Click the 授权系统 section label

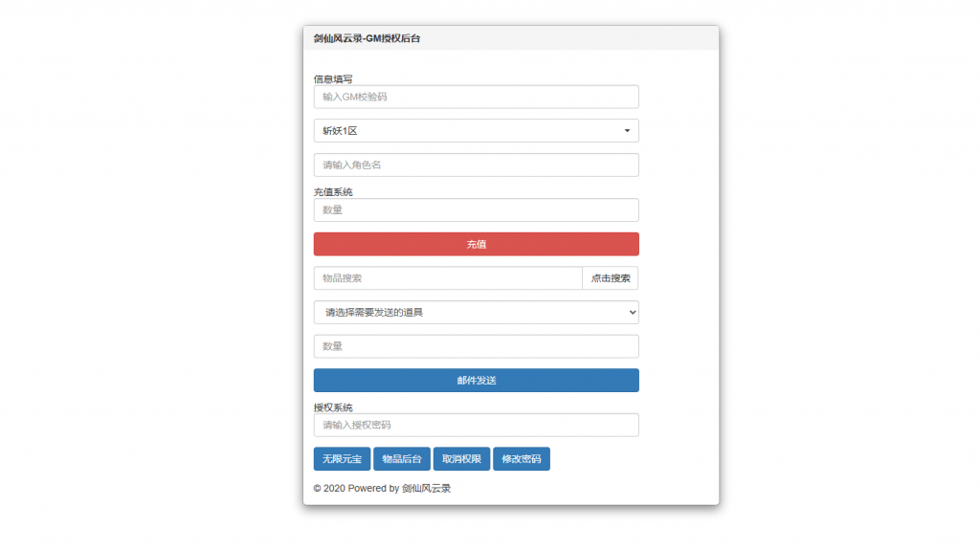pyautogui.click(x=333, y=407)
